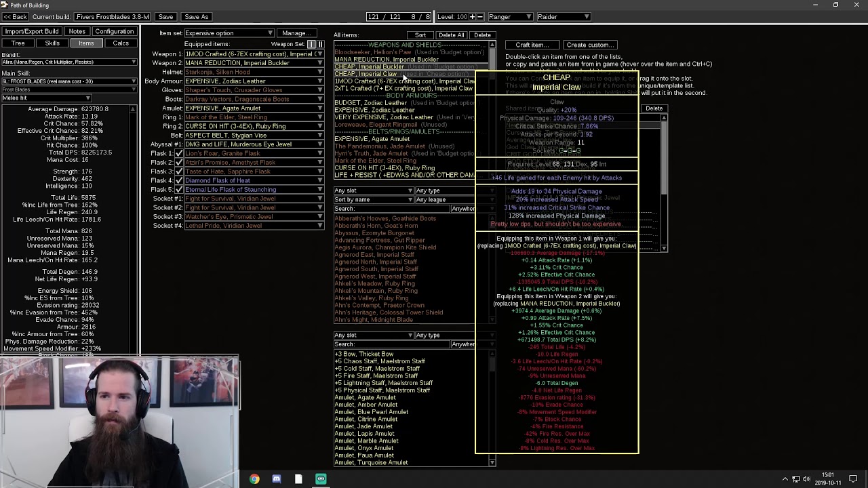The width and height of the screenshot is (868, 488).
Task: Click Manage item sets button
Action: click(296, 33)
